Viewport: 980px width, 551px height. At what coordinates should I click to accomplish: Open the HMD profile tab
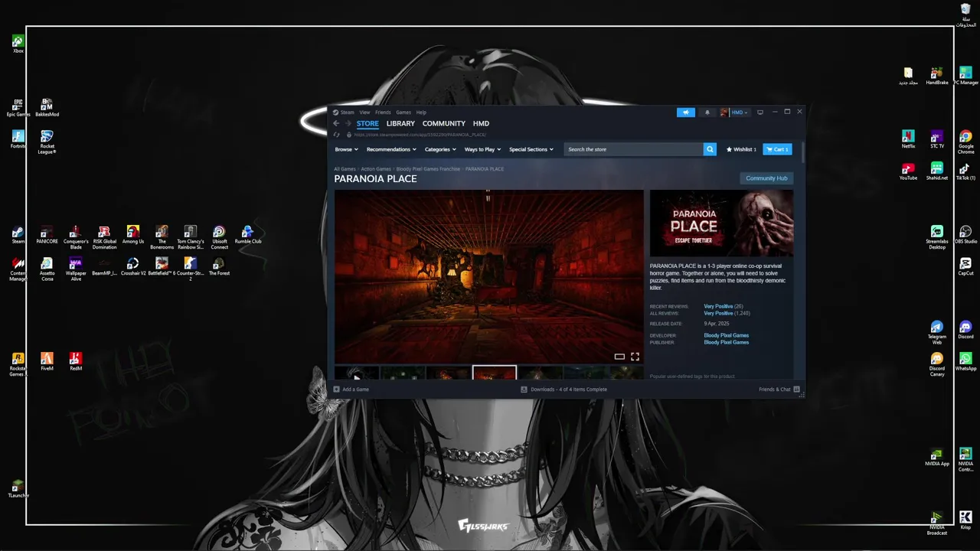[x=481, y=123]
